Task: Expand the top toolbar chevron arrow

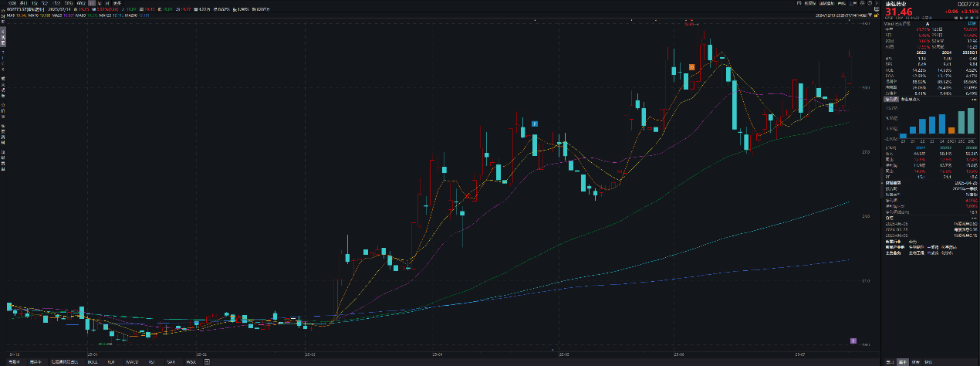Action: click(x=877, y=4)
